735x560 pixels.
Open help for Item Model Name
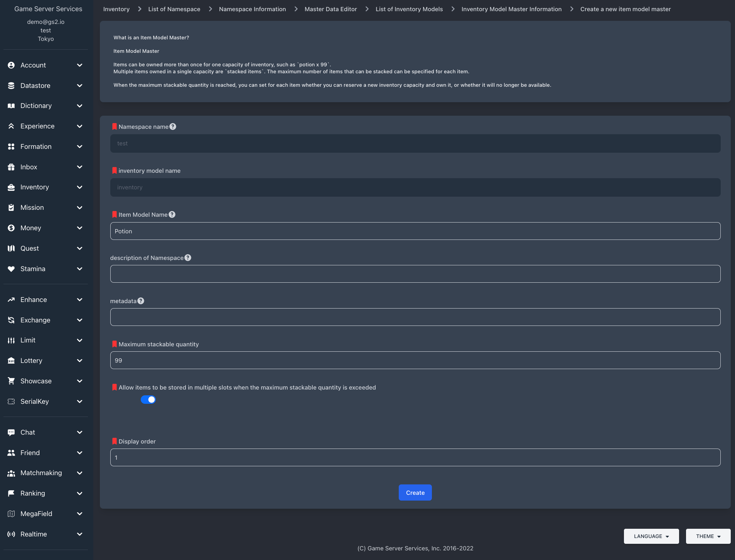(x=172, y=214)
